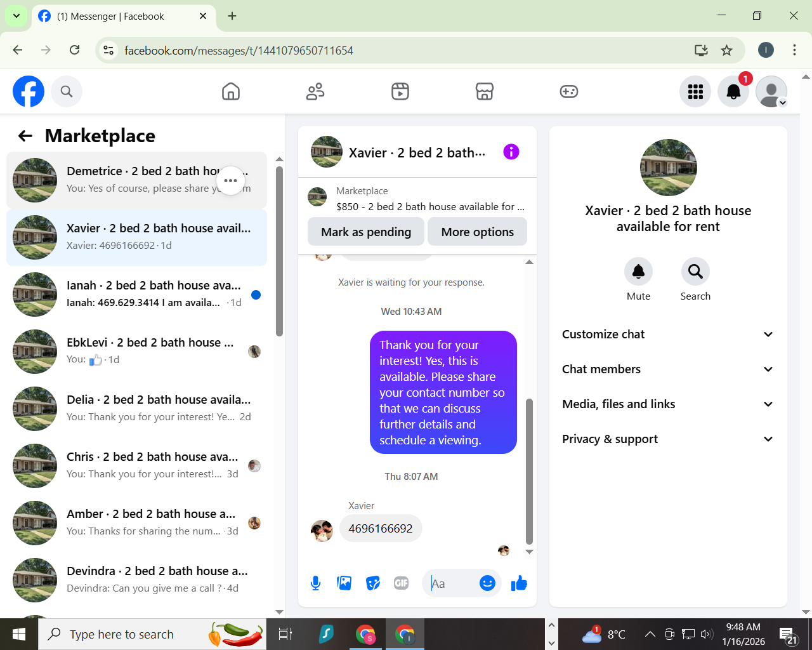This screenshot has width=812, height=650.
Task: Click Mark as pending button
Action: tap(366, 232)
